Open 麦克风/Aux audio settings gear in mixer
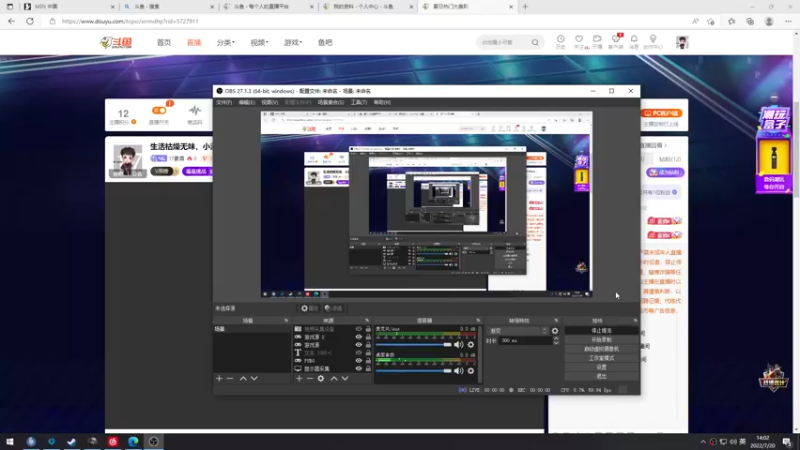The image size is (800, 450). (470, 345)
